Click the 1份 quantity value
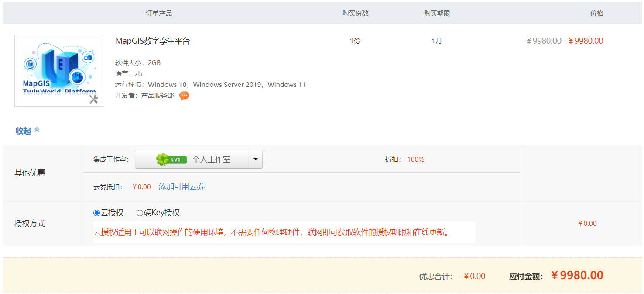This screenshot has height=294, width=644. click(x=355, y=41)
